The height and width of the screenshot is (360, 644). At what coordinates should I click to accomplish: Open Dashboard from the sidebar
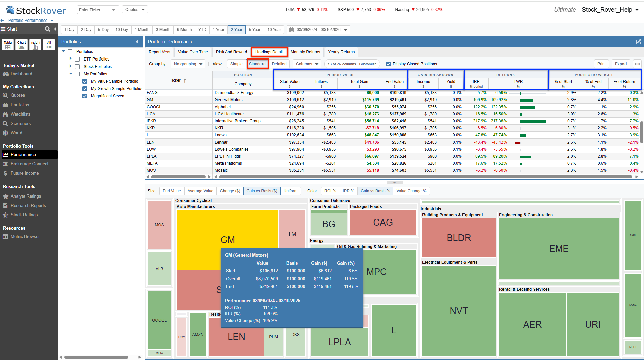point(21,74)
